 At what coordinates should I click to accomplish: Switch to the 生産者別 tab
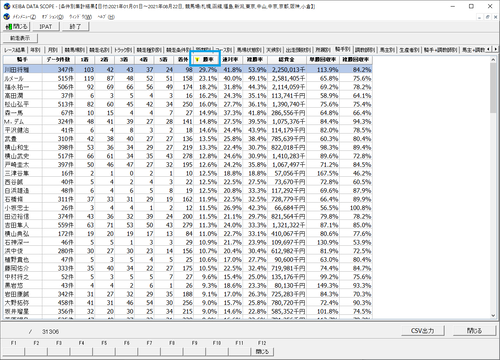409,50
